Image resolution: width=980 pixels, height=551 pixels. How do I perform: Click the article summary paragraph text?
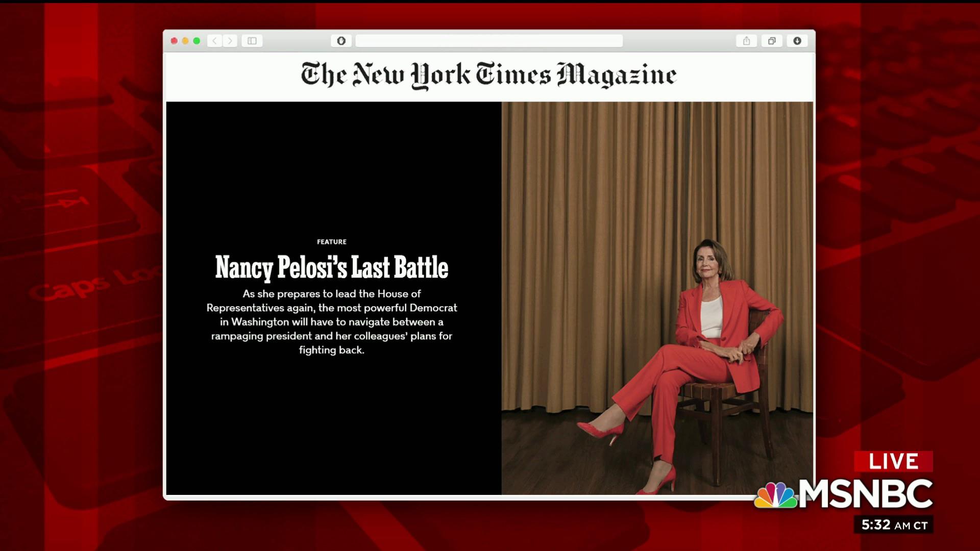(x=332, y=322)
